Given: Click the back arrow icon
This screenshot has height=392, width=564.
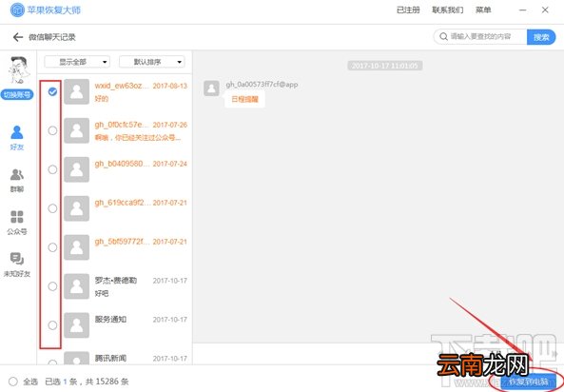Looking at the screenshot, I should coord(18,37).
